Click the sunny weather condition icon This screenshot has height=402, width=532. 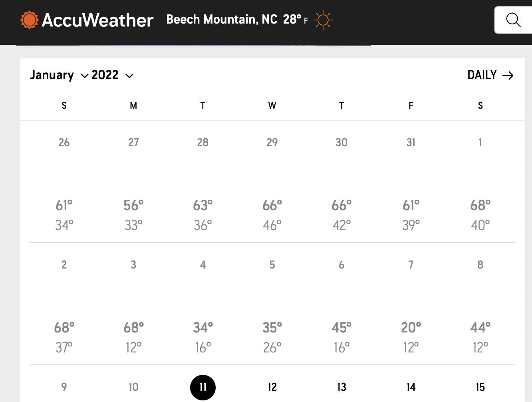pos(323,20)
